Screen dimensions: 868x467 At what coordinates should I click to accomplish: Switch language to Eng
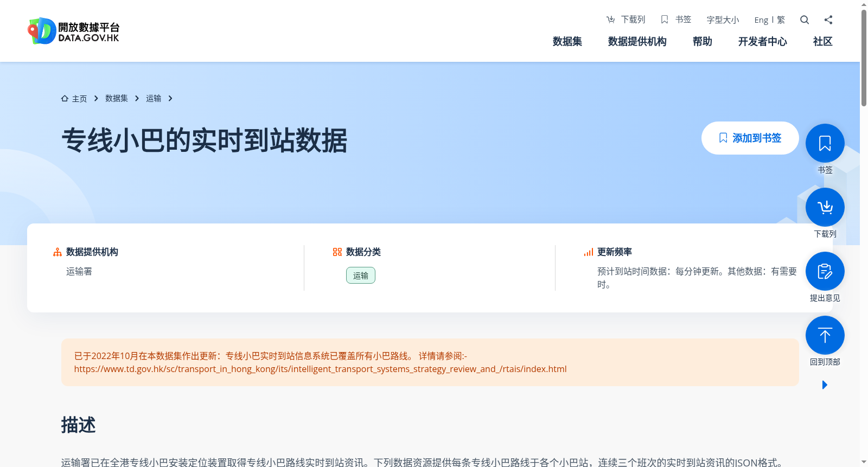coord(761,20)
